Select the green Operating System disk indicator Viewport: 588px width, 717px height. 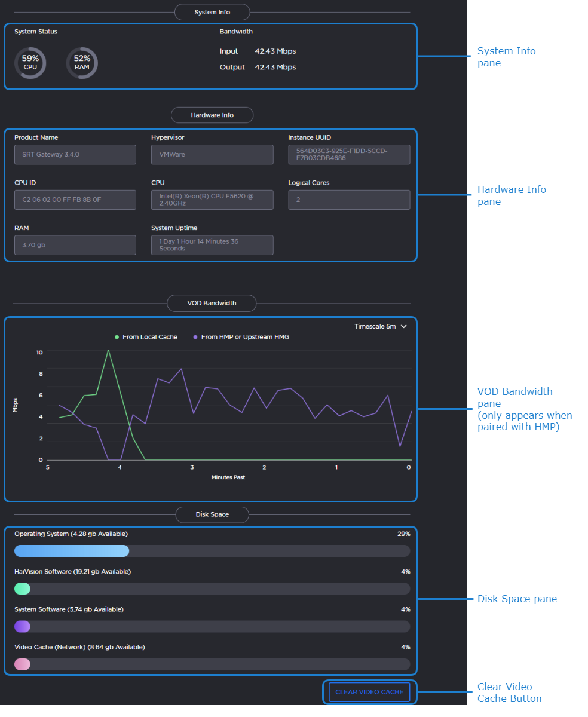(22, 550)
